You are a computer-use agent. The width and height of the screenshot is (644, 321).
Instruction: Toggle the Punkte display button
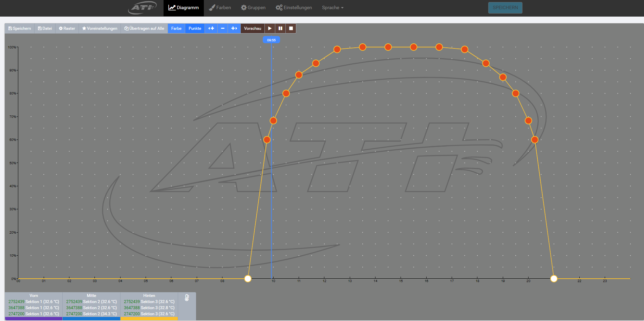(x=195, y=28)
